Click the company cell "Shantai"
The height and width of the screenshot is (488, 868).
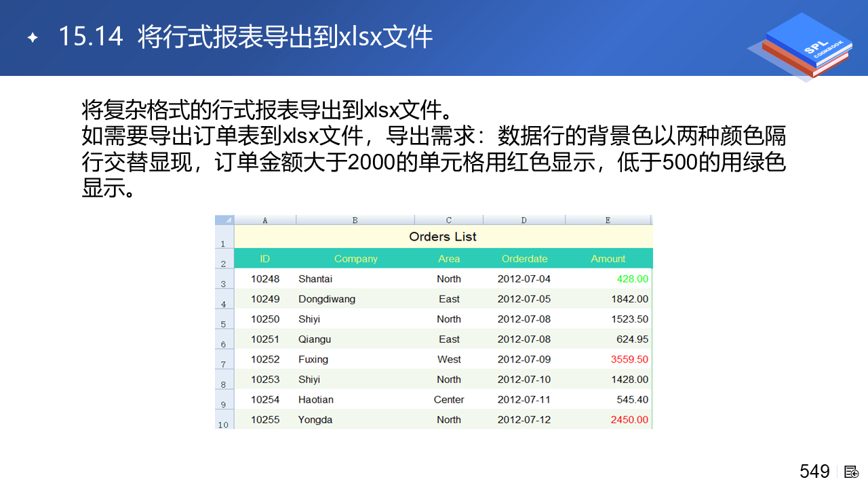click(x=355, y=279)
